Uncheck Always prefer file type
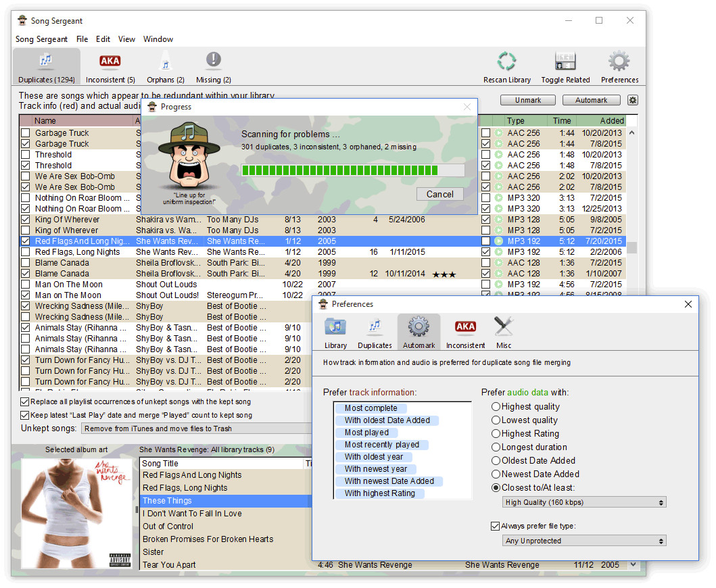Screen dimensions: 716x588 point(496,526)
